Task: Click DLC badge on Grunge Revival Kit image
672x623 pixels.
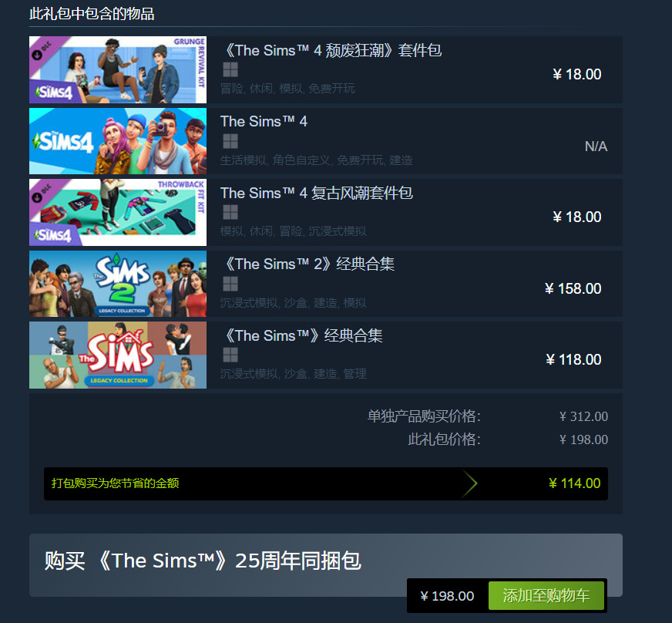Action: [x=42, y=50]
